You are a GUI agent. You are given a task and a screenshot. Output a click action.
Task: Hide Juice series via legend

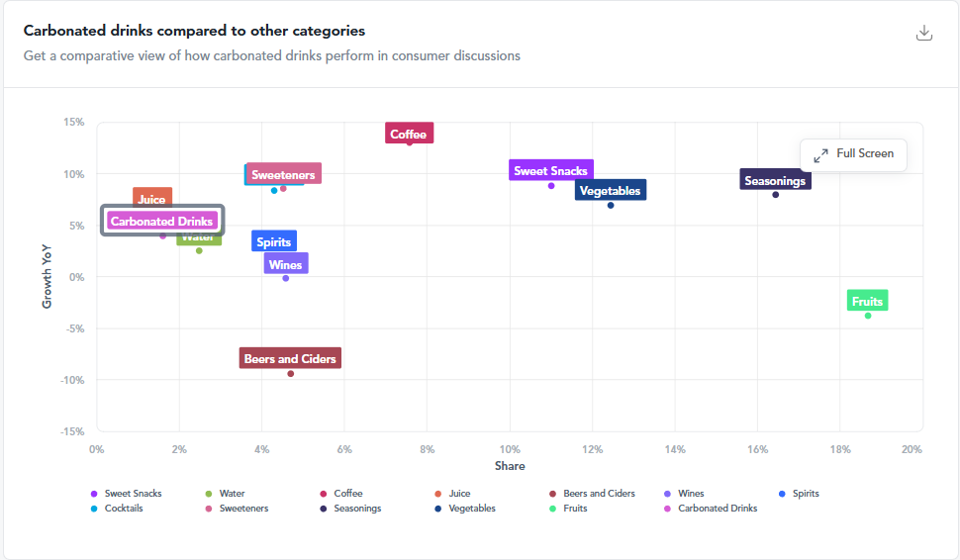[452, 494]
